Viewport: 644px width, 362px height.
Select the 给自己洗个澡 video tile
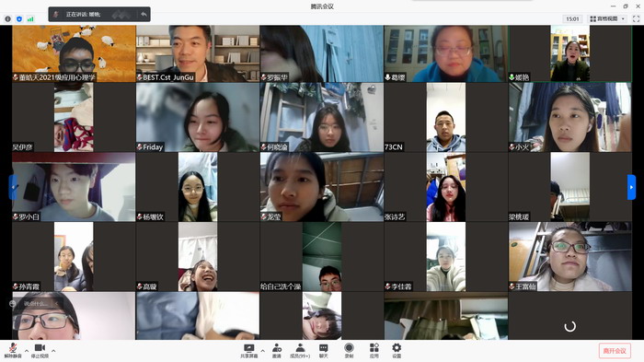(322, 257)
